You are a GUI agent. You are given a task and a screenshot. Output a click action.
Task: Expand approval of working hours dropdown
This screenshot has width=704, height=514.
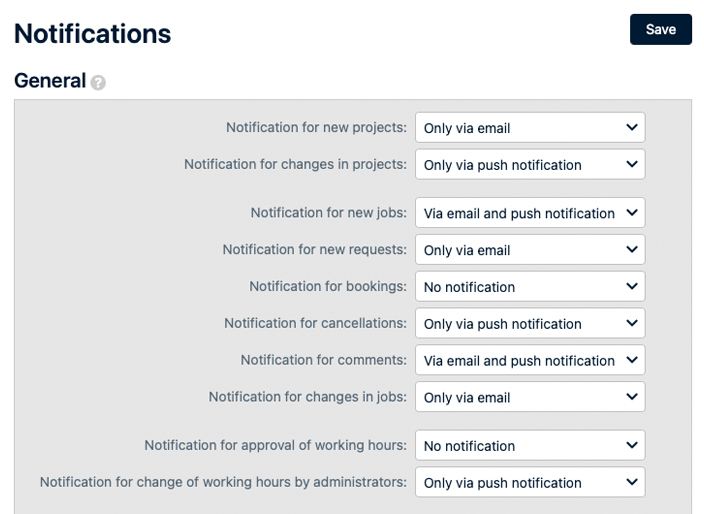[x=529, y=446]
